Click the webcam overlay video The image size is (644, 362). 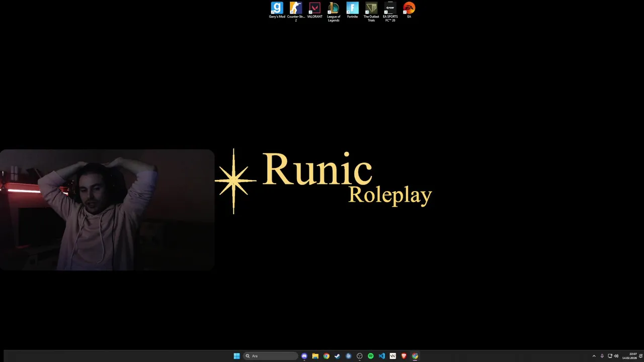pos(107,210)
